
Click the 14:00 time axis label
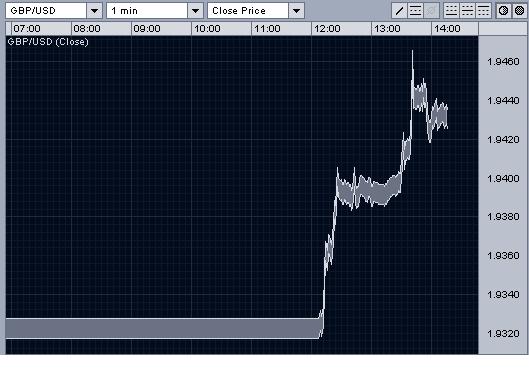pos(447,29)
